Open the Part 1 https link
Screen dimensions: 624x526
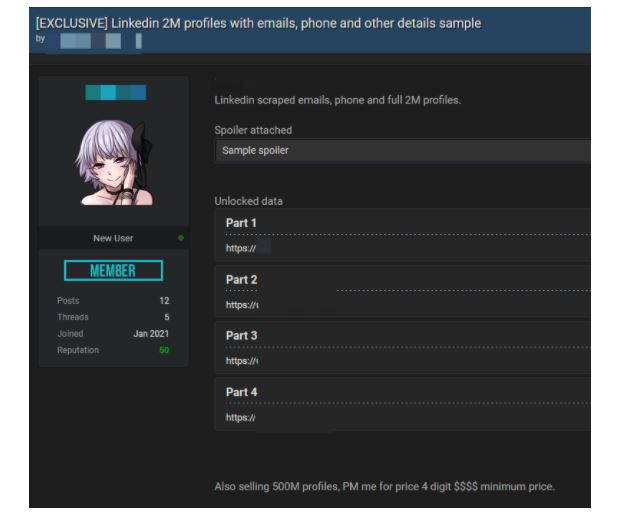pos(241,248)
